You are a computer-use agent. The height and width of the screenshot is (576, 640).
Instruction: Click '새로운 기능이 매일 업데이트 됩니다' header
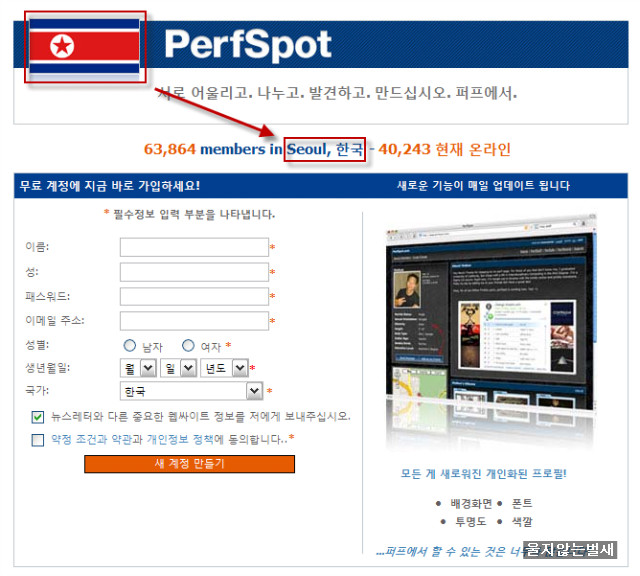[483, 186]
